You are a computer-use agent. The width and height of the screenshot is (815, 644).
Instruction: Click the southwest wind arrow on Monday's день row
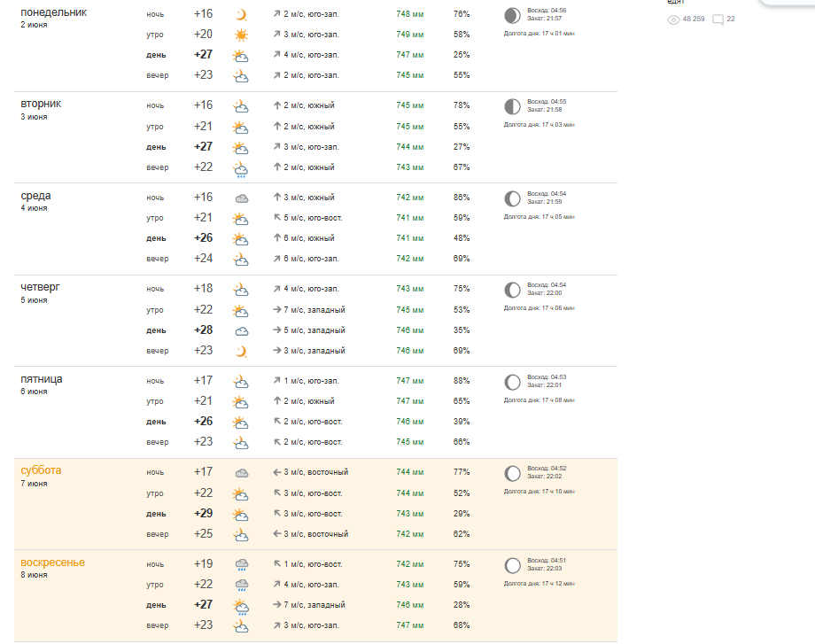coord(277,55)
